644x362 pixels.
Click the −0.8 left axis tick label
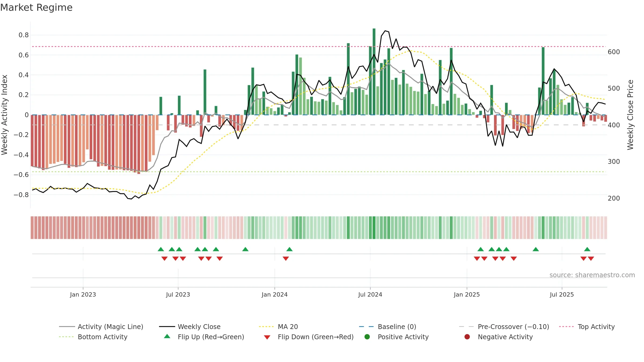click(21, 195)
